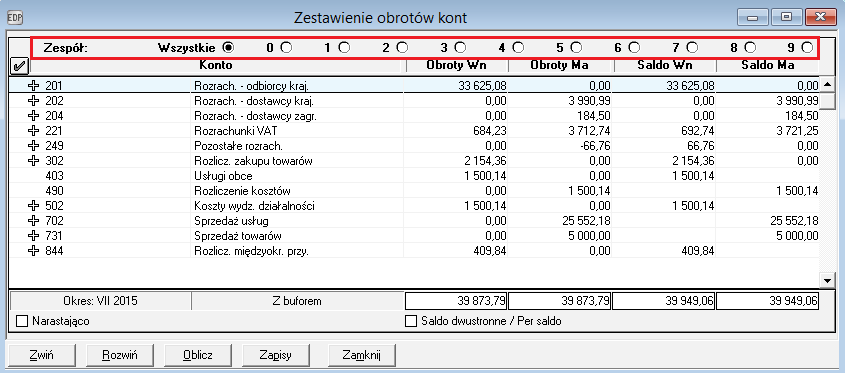Click value 684,23 in Obroty Wn
This screenshot has width=845, height=373.
point(490,130)
